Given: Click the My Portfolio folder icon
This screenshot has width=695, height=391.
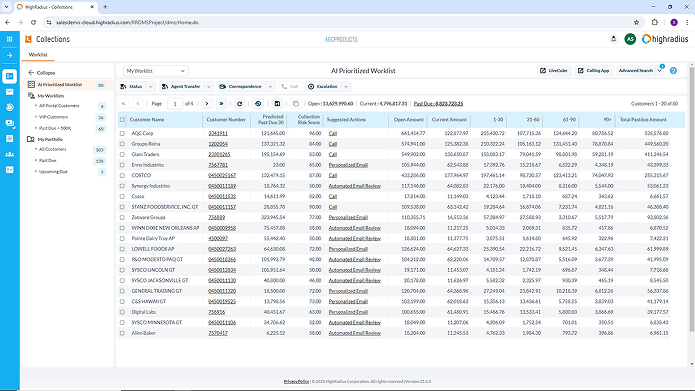Looking at the screenshot, I should click(31, 139).
